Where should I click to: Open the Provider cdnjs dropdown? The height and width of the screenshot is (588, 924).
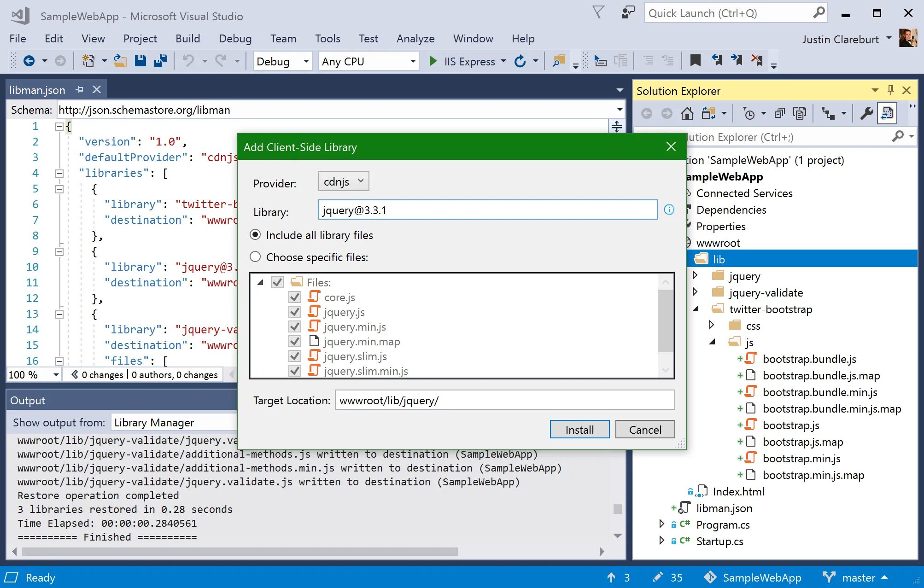point(343,181)
